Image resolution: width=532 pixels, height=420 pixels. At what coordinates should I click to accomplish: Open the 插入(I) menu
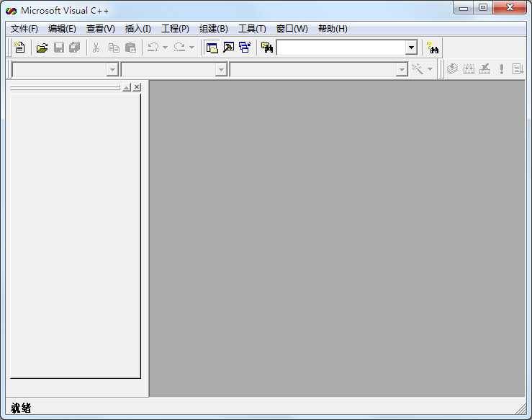137,29
